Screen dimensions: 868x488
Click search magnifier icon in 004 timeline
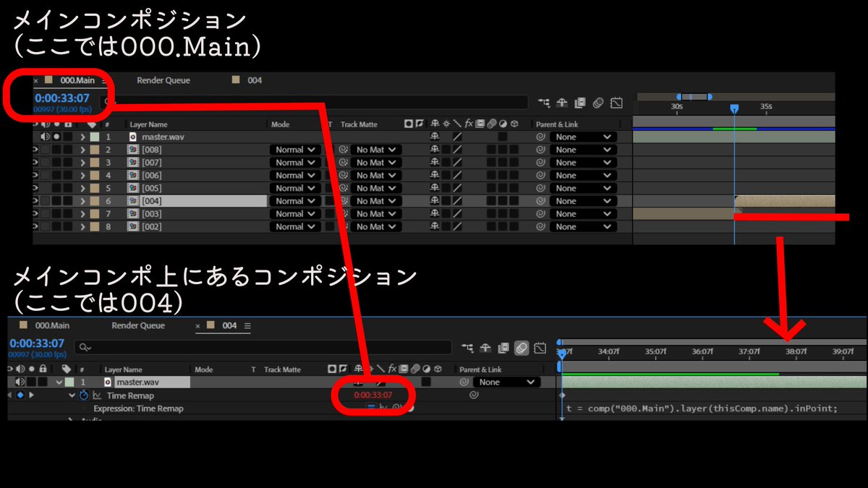[x=85, y=348]
